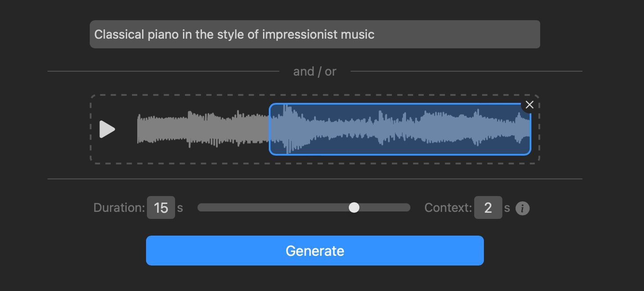Click the X above the waveform selection
Image resolution: width=644 pixels, height=291 pixels.
pyautogui.click(x=530, y=105)
